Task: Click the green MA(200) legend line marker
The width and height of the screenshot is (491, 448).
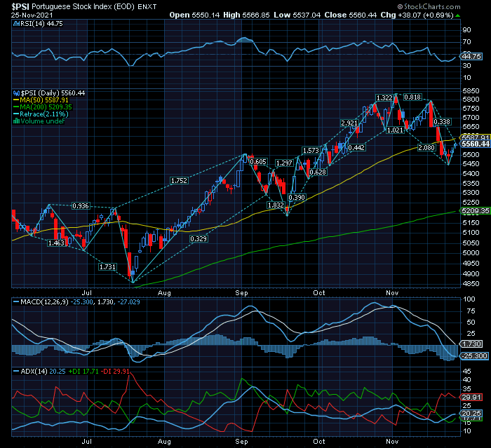Action: point(16,107)
